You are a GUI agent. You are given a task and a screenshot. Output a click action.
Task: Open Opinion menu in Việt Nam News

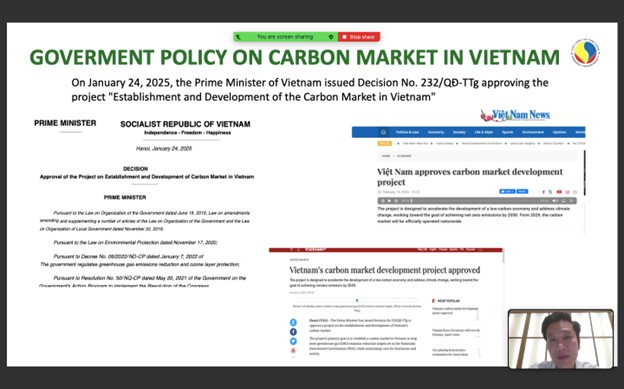[559, 132]
